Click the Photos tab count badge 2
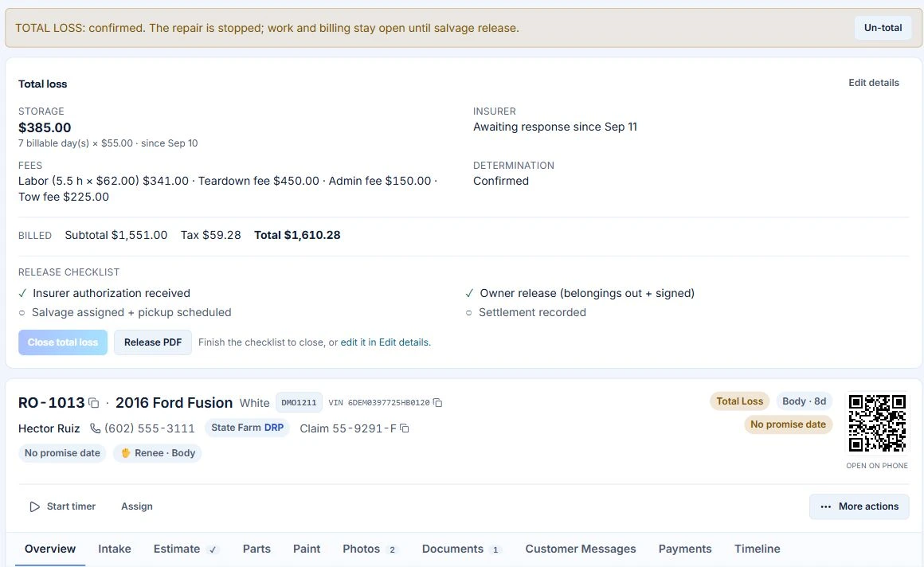Screen dimensions: 924x567 pos(392,549)
